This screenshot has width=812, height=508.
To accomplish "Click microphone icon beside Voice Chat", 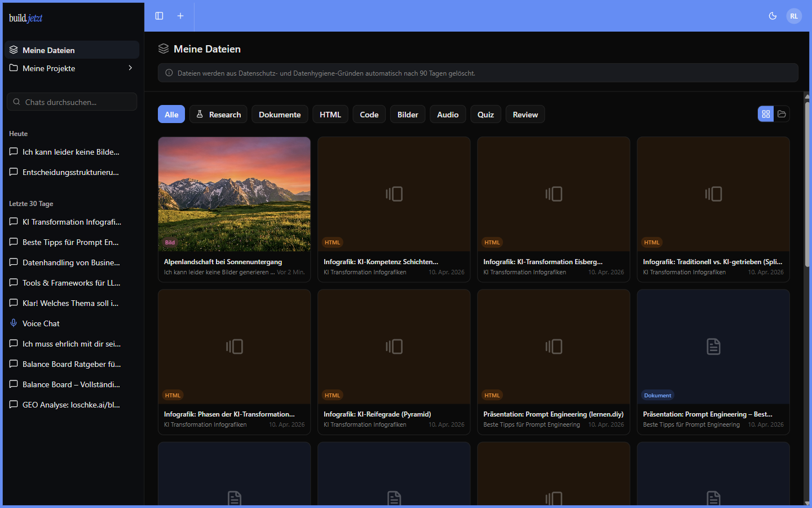I will 14,323.
